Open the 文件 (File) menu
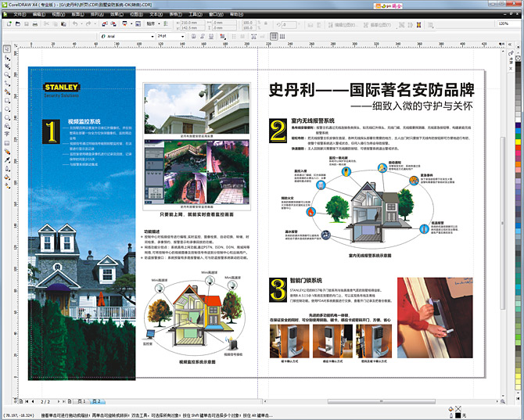This screenshot has width=524, height=420. [20, 14]
